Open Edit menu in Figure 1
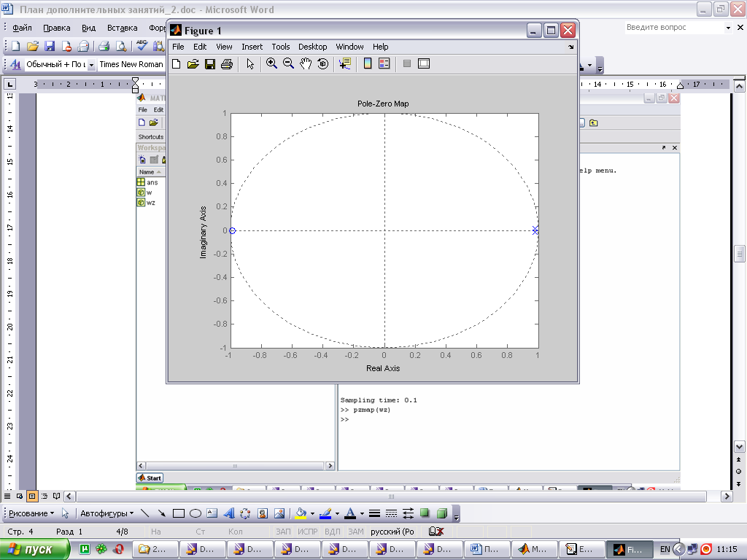This screenshot has height=560, width=747. [200, 47]
